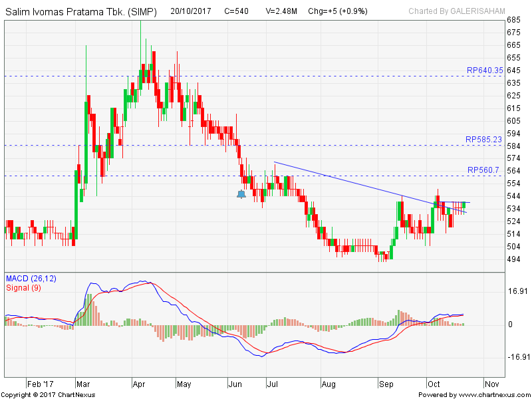The width and height of the screenshot is (532, 399).
Task: Click the RP640.35 resistance level label
Action: (x=484, y=70)
